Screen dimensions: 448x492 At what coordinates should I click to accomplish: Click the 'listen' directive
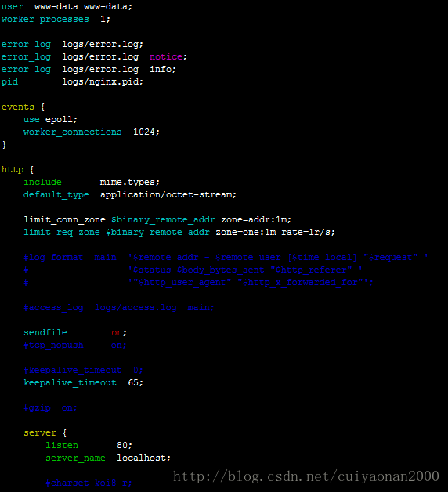[62, 446]
